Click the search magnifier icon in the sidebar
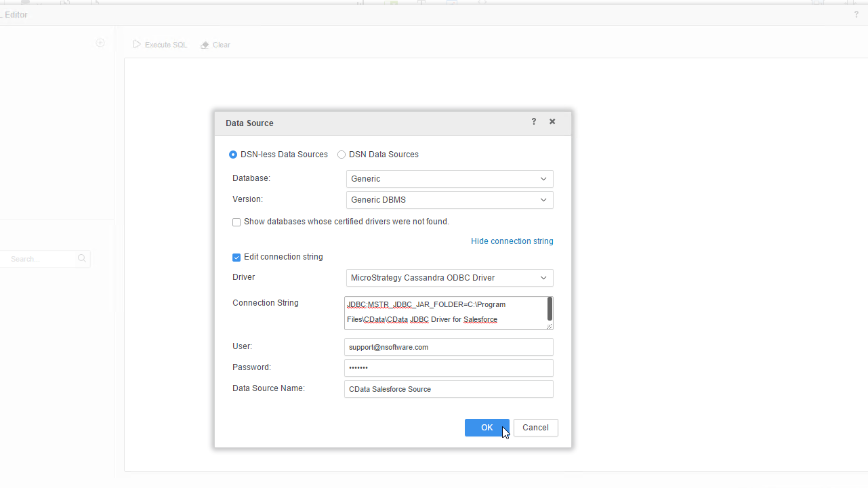This screenshot has height=488, width=868. click(x=81, y=258)
